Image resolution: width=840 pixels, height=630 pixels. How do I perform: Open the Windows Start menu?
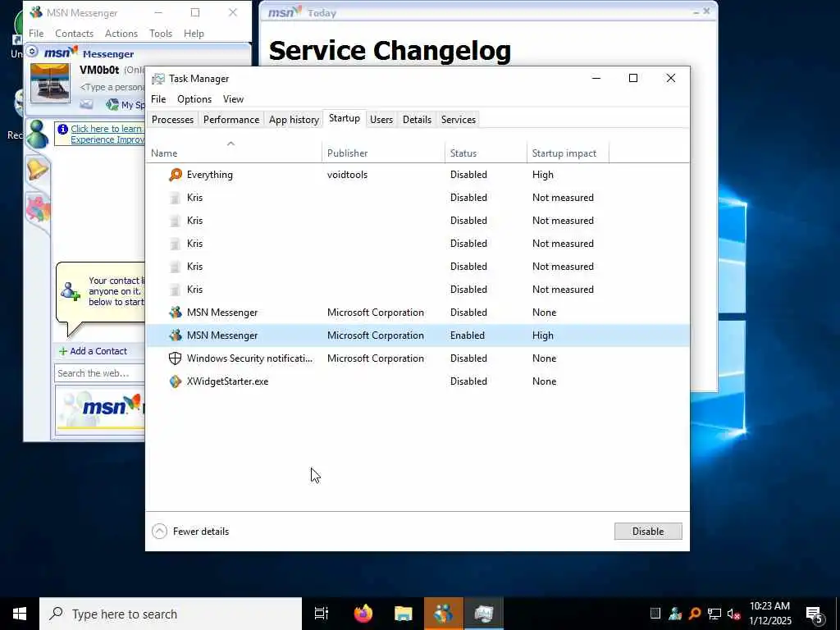click(x=20, y=614)
